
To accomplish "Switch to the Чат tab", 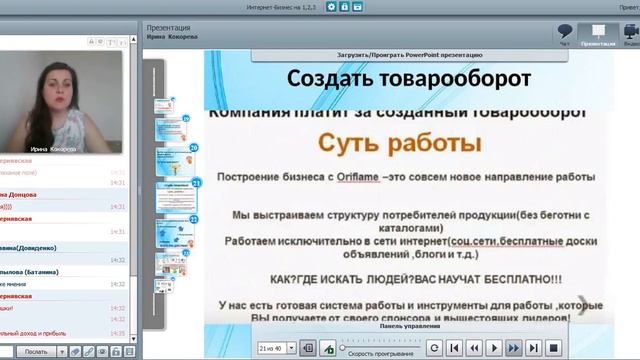I will tap(565, 35).
